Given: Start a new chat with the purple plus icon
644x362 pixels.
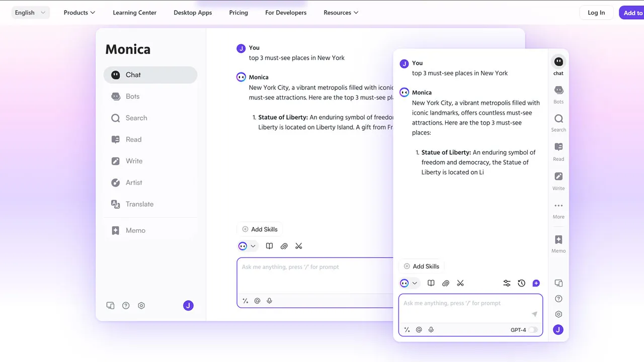Looking at the screenshot, I should [x=536, y=284].
